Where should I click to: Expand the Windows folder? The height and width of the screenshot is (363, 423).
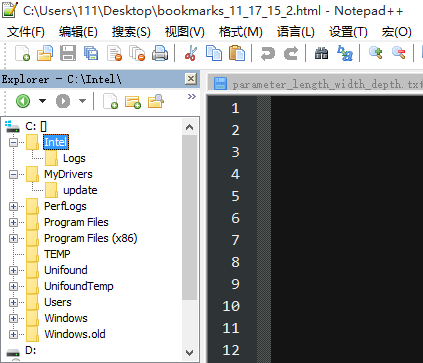click(13, 318)
